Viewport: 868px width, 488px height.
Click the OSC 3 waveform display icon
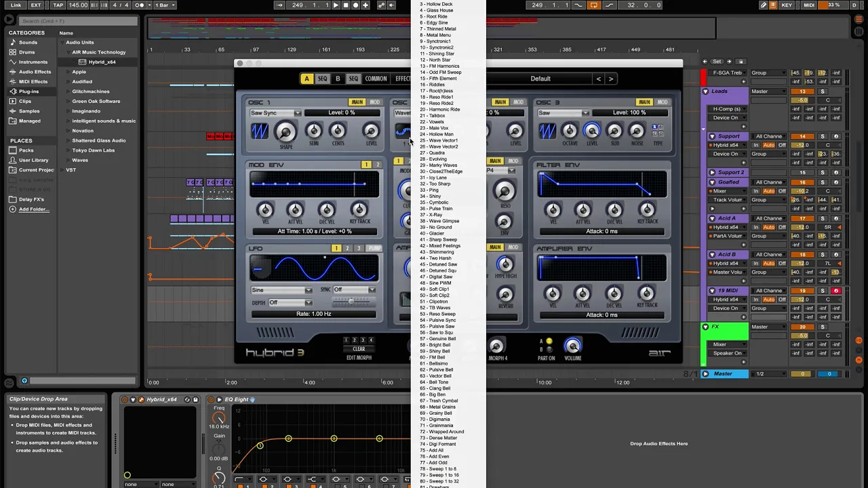click(x=547, y=131)
